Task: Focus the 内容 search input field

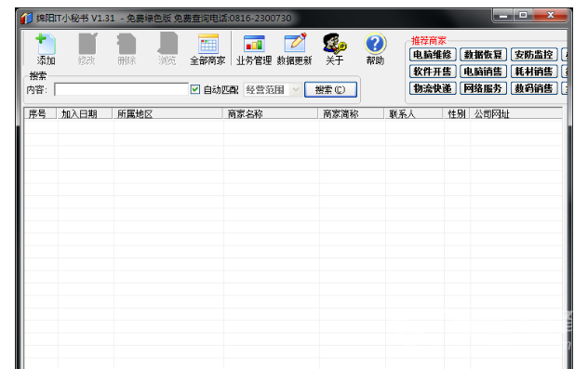Action: 121,89
